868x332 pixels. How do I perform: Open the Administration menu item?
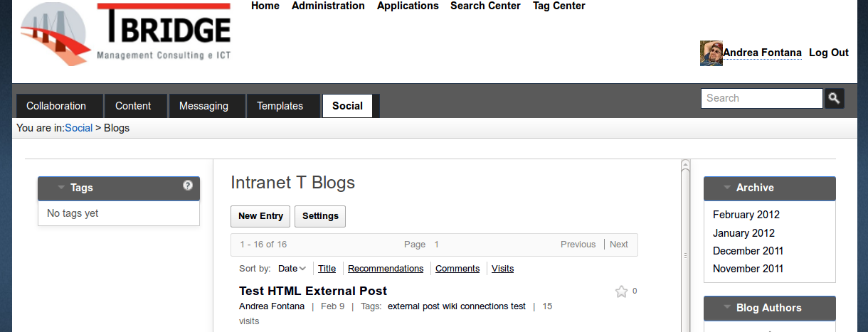coord(328,6)
